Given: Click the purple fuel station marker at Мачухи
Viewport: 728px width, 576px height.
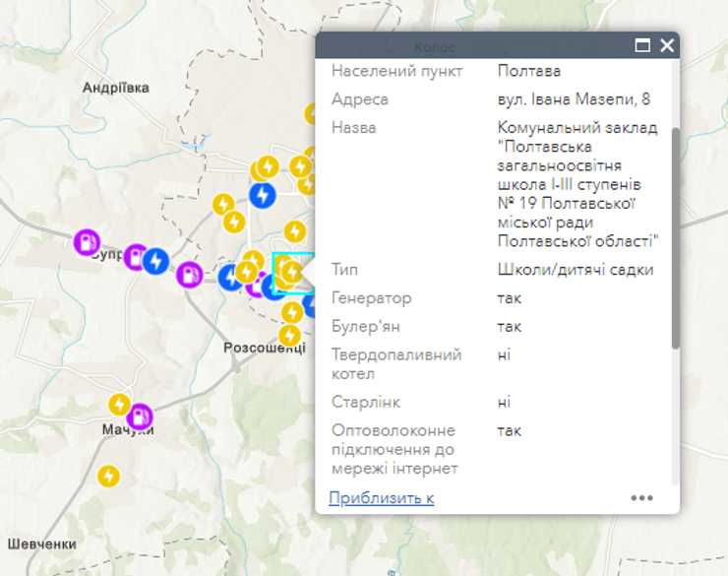Looking at the screenshot, I should (140, 417).
